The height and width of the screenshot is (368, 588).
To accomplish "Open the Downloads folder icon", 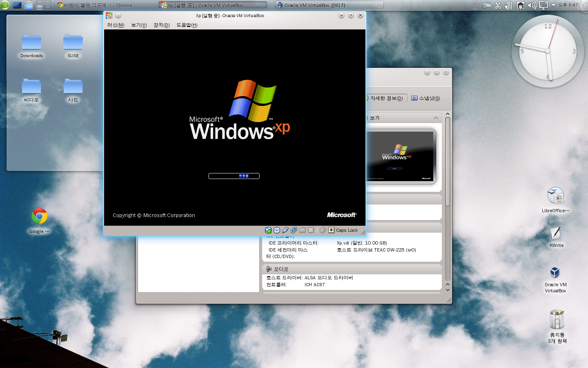I will tap(31, 46).
